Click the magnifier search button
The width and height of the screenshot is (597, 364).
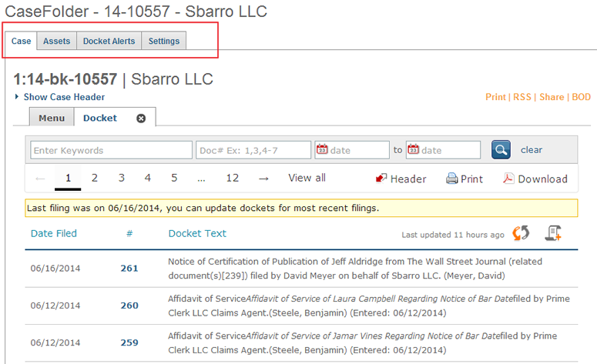[501, 150]
